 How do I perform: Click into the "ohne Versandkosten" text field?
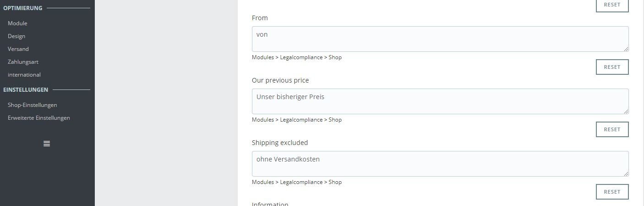[x=440, y=164]
